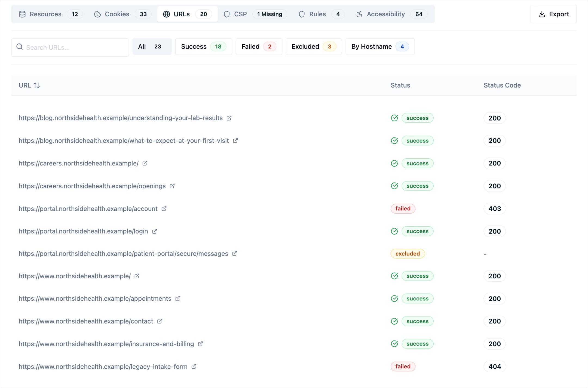Open external link icon for appointments URL
The height and width of the screenshot is (388, 588).
[177, 299]
